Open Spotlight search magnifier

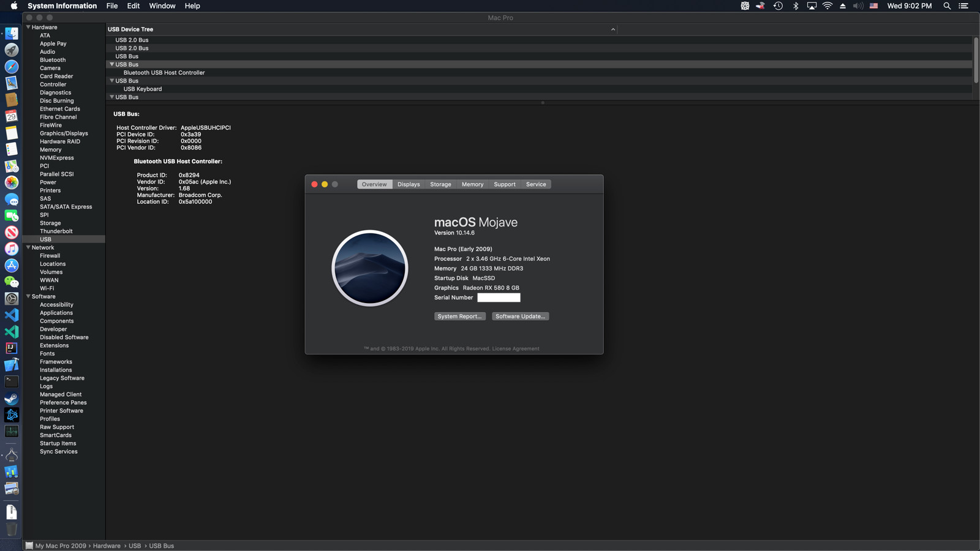click(947, 6)
